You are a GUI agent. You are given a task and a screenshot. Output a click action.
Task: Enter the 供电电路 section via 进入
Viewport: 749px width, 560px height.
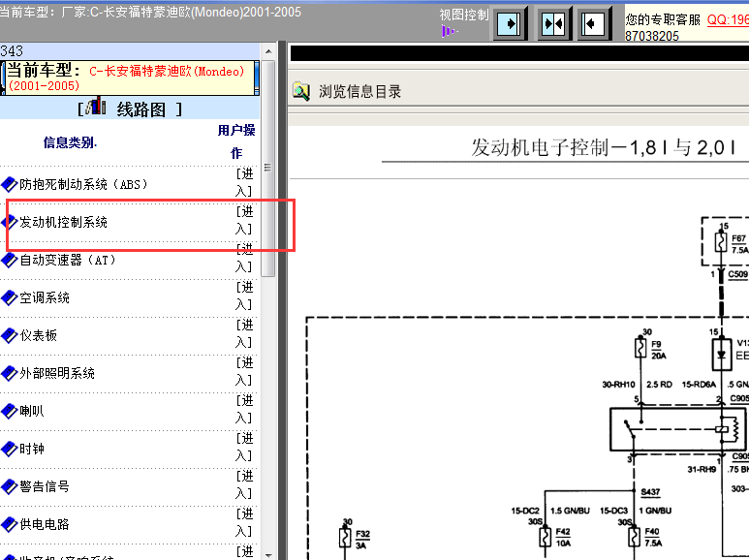244,522
